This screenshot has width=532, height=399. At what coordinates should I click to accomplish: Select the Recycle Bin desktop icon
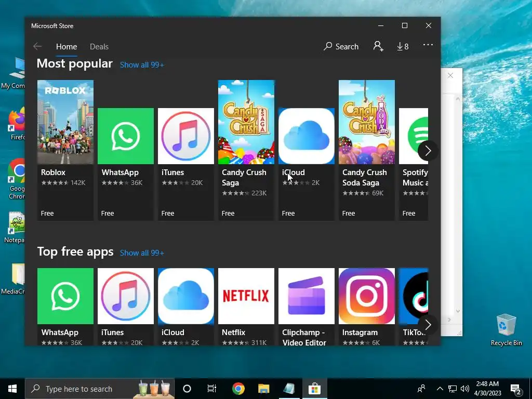point(506,330)
